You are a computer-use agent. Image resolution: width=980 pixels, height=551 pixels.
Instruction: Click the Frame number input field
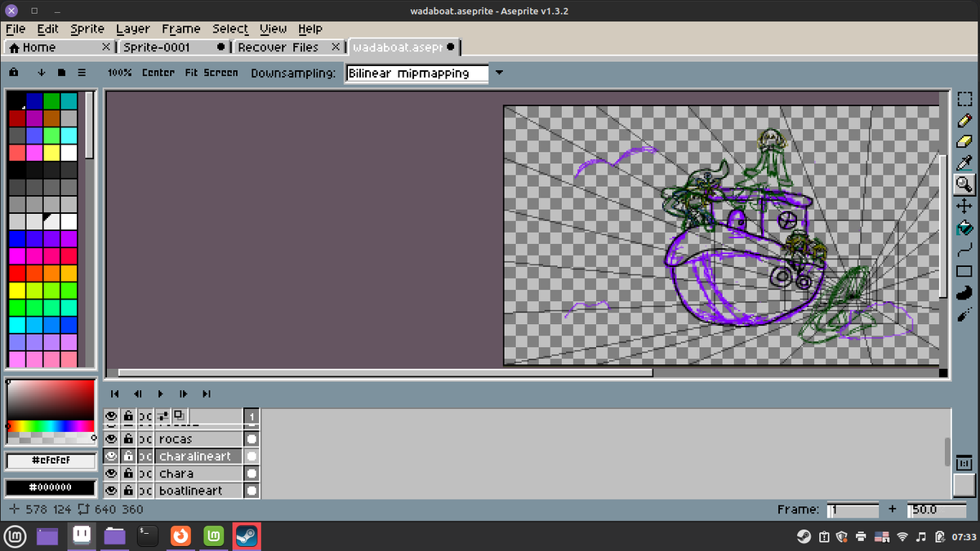(853, 509)
